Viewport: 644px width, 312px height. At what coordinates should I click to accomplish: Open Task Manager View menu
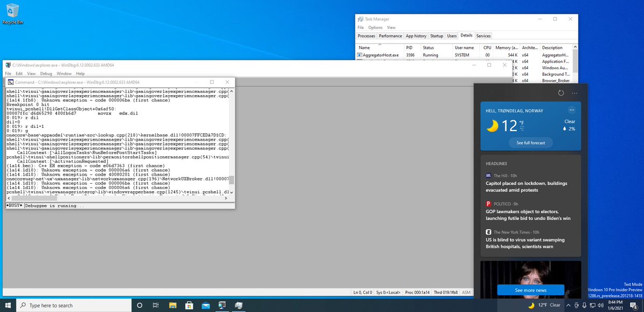[391, 27]
